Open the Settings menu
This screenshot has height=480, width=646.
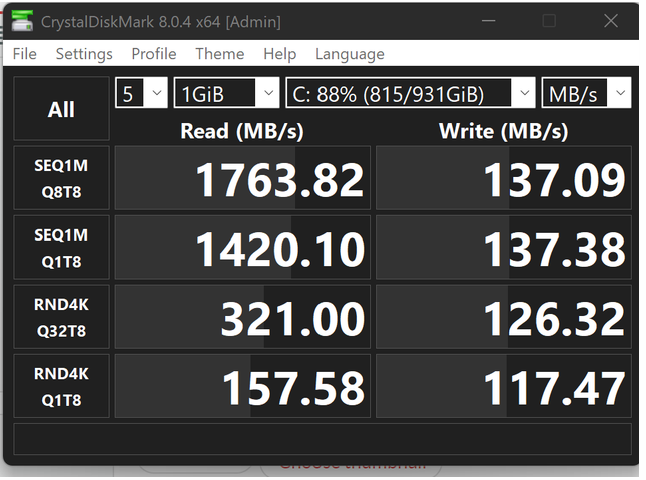[x=84, y=54]
